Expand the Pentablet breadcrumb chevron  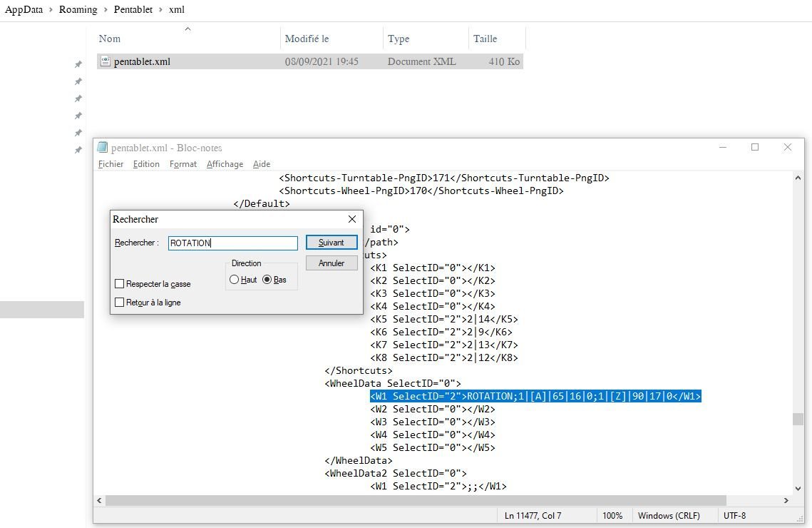[x=160, y=10]
